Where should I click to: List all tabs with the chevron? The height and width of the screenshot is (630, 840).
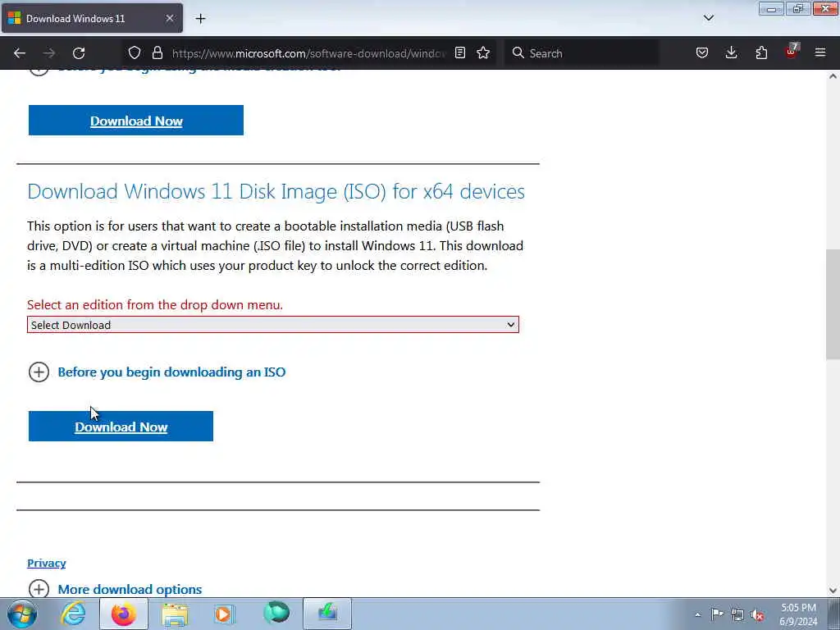coord(708,18)
